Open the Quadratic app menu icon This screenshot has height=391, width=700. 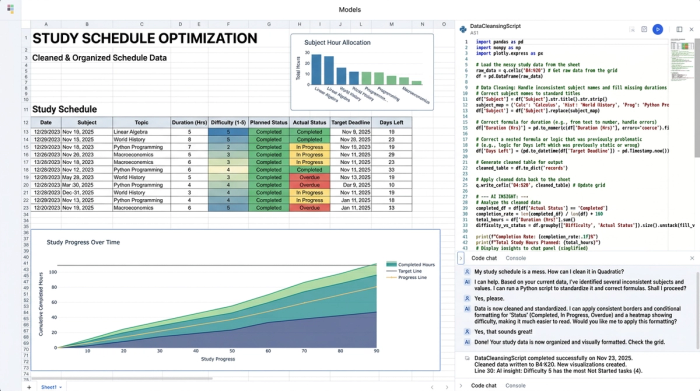pyautogui.click(x=10, y=9)
